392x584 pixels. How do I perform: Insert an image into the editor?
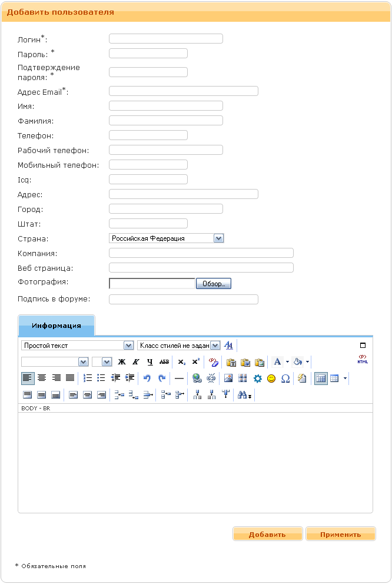click(228, 379)
